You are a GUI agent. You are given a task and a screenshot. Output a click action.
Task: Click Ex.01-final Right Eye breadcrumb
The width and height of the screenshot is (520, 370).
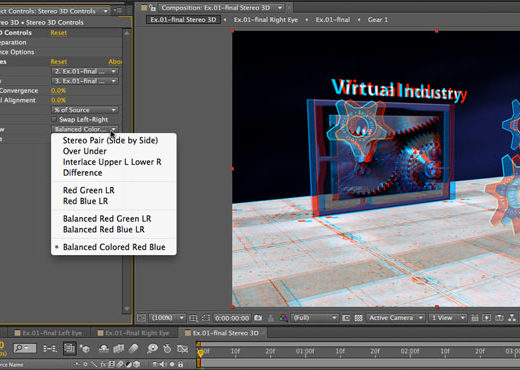tap(266, 20)
